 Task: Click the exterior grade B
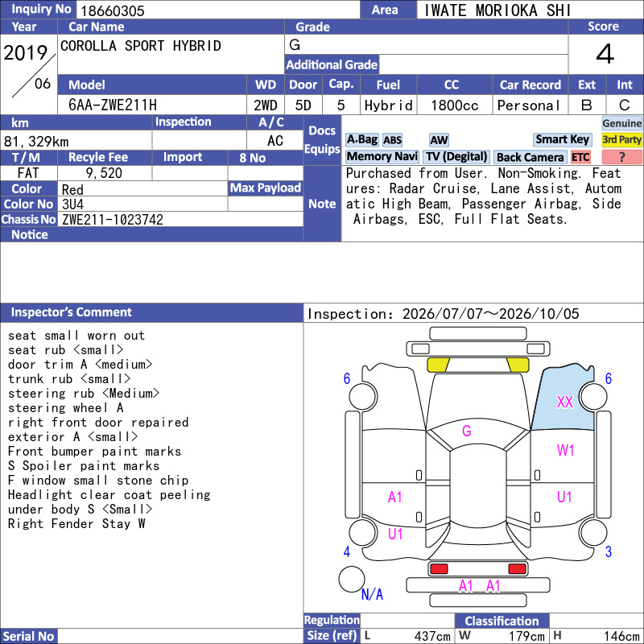587,105
